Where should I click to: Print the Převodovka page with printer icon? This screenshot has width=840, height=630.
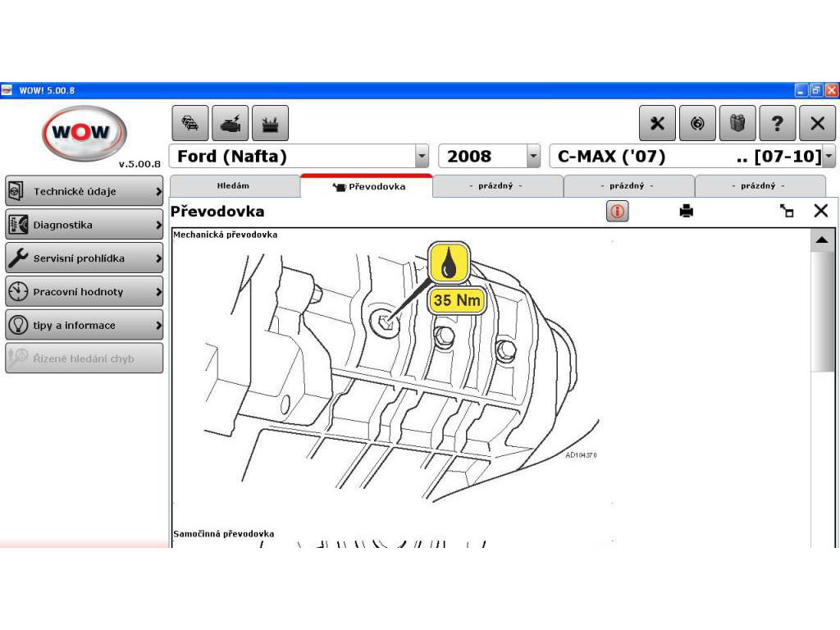click(x=687, y=211)
